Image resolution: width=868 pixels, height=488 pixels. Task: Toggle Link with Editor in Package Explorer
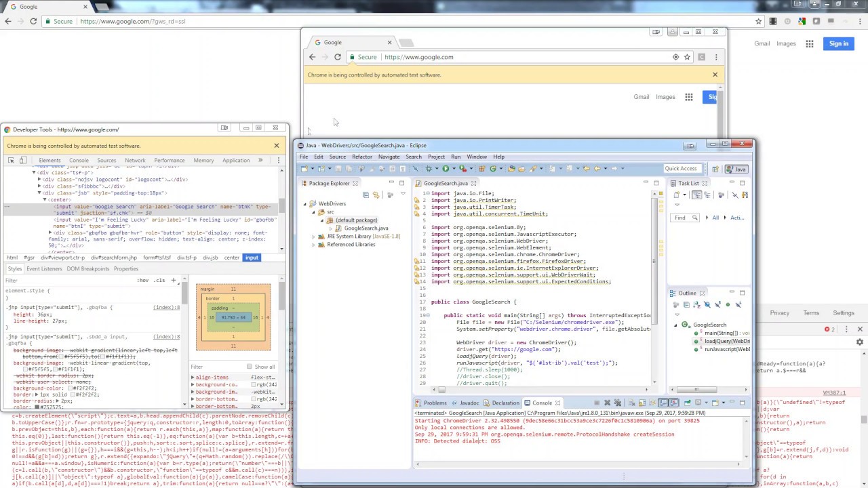[x=376, y=195]
